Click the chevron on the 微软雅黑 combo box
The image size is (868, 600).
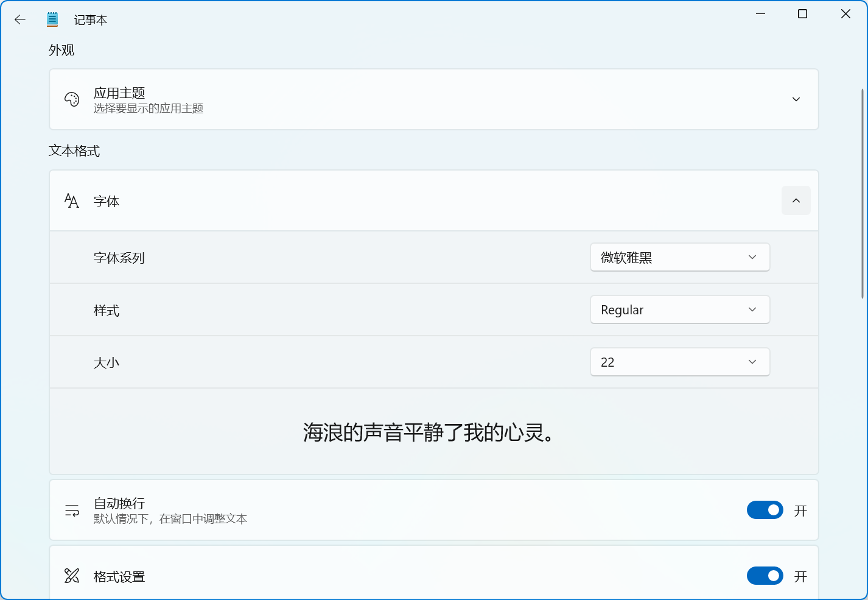[752, 257]
